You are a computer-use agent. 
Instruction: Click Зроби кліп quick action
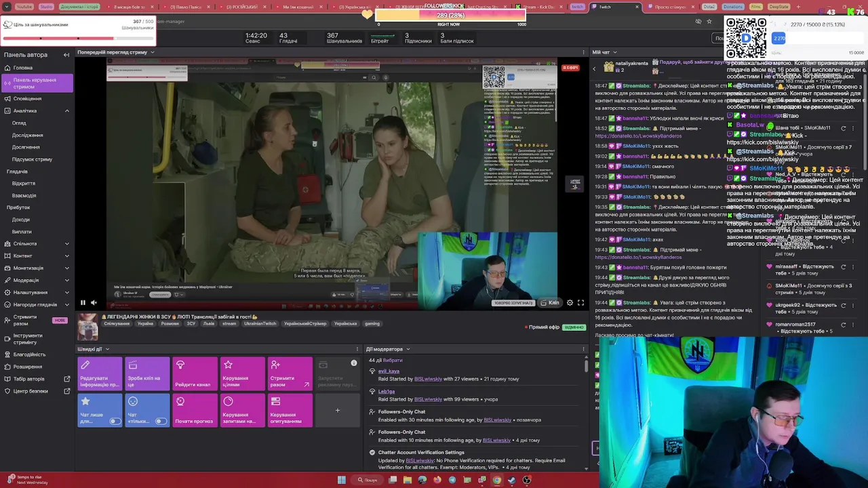pos(147,374)
